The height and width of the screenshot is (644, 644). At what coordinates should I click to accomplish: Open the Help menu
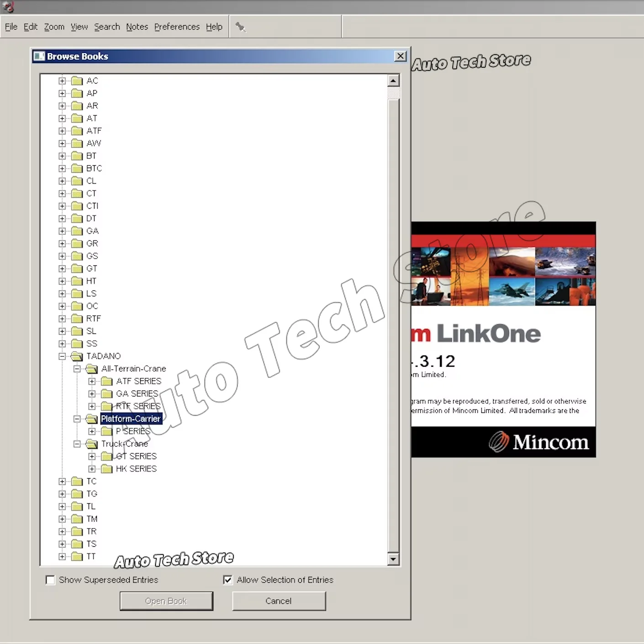[214, 27]
